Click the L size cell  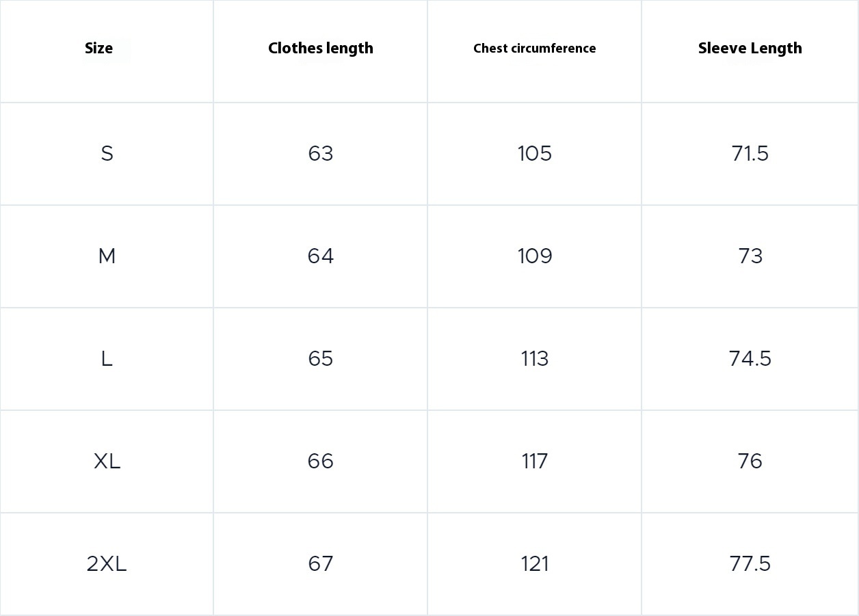(107, 359)
